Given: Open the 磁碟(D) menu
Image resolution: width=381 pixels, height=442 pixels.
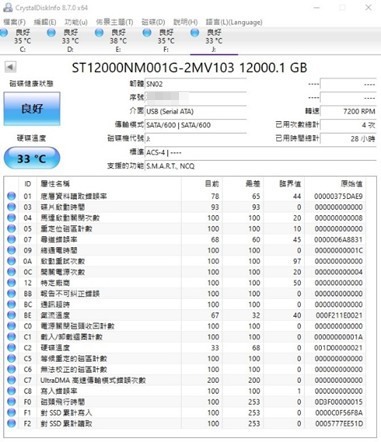Looking at the screenshot, I should point(153,22).
